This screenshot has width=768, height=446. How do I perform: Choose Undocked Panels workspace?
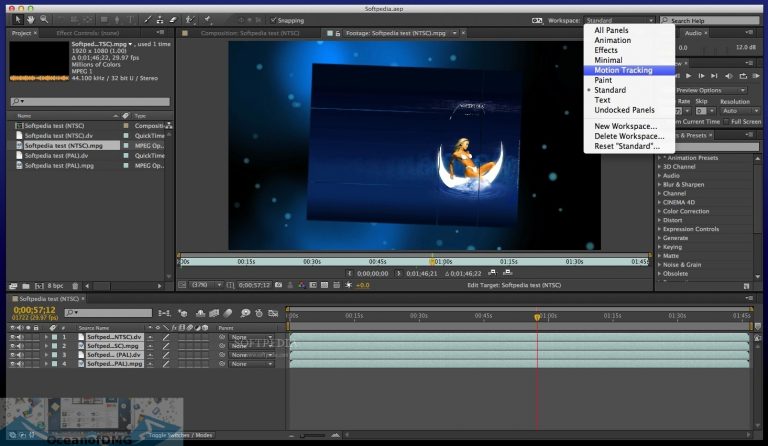[629, 110]
